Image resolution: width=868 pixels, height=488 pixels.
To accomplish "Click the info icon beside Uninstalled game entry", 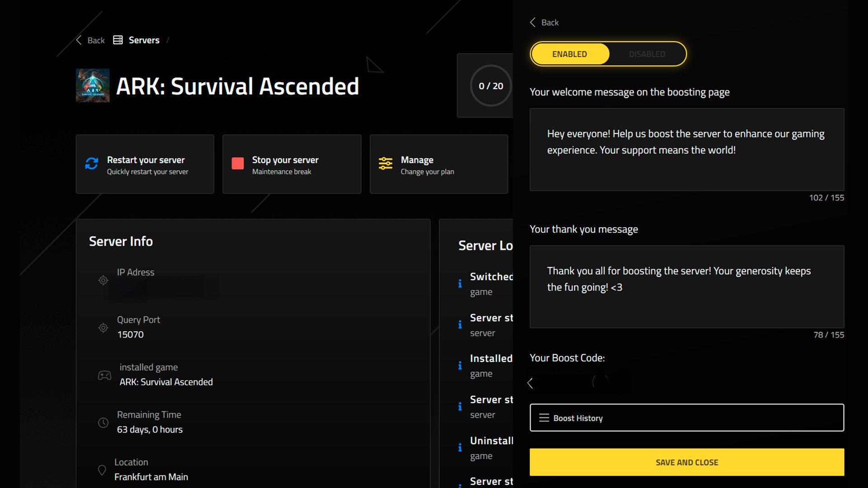I will (460, 447).
